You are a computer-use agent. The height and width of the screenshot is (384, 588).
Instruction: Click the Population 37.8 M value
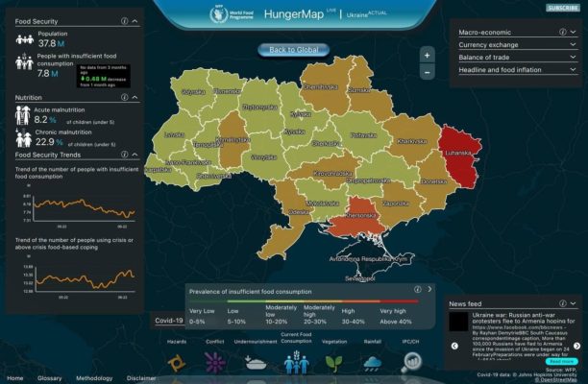click(51, 43)
